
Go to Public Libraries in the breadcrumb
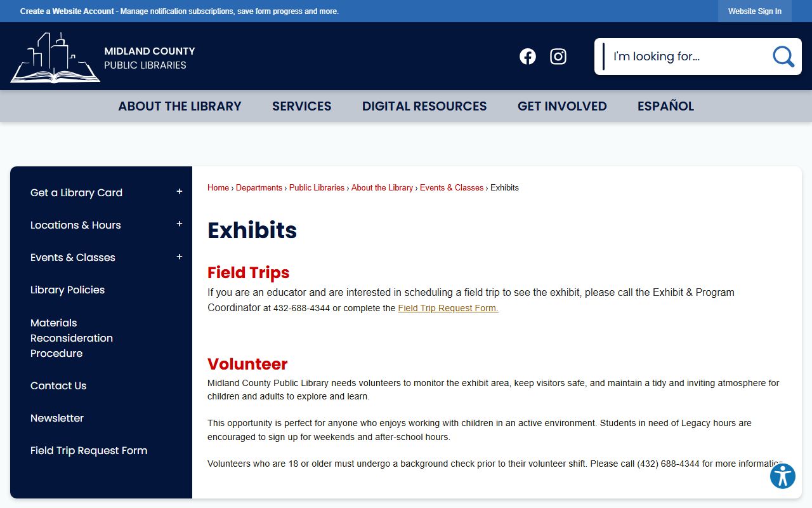(317, 188)
